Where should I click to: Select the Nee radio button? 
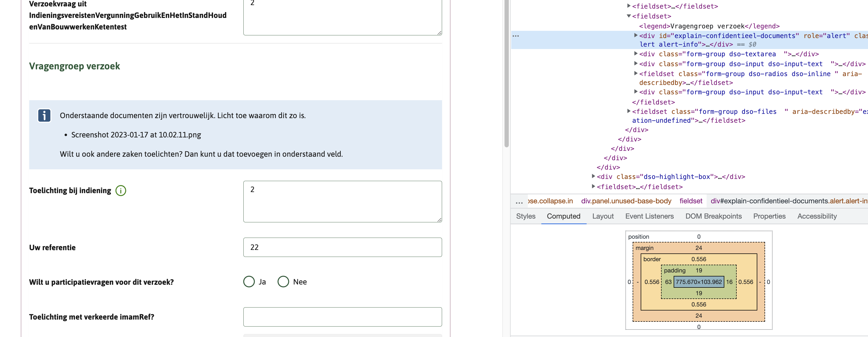pyautogui.click(x=283, y=282)
